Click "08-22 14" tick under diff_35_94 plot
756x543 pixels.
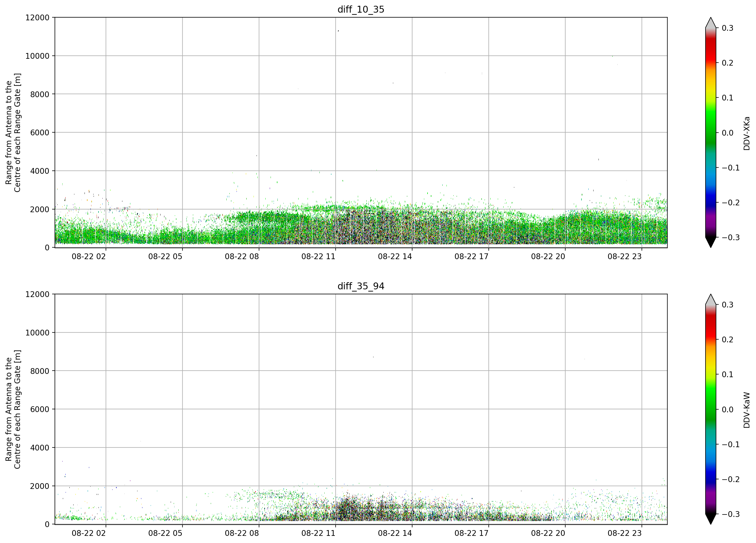click(395, 533)
